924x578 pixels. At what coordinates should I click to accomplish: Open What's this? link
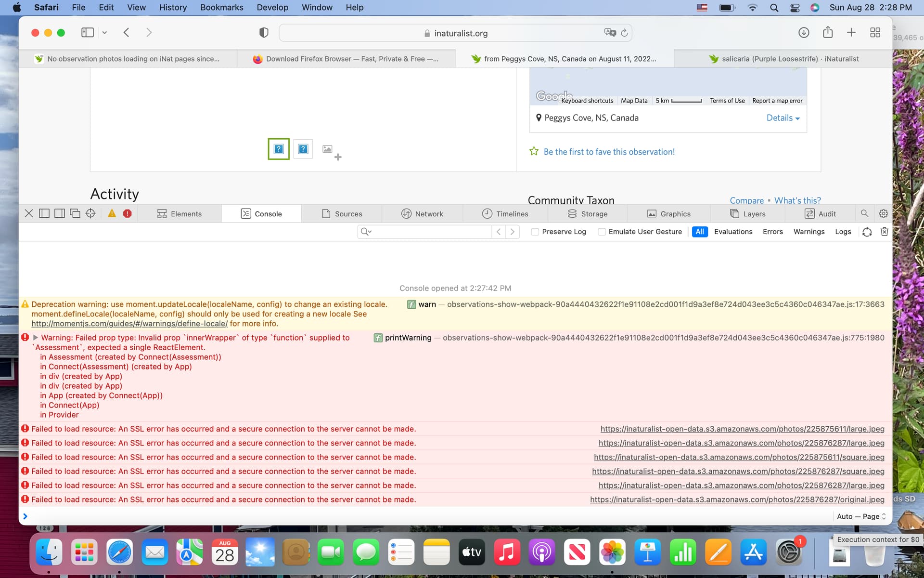pyautogui.click(x=797, y=200)
